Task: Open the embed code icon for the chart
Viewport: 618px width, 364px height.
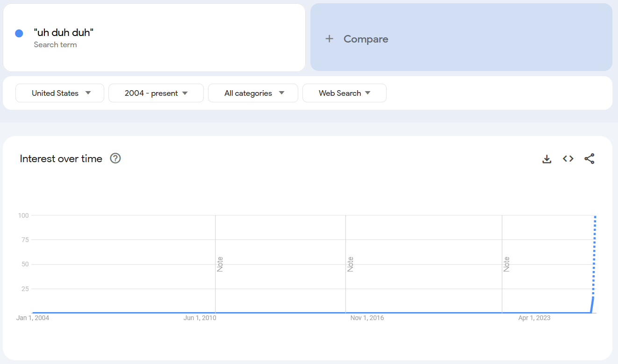Action: click(x=568, y=159)
